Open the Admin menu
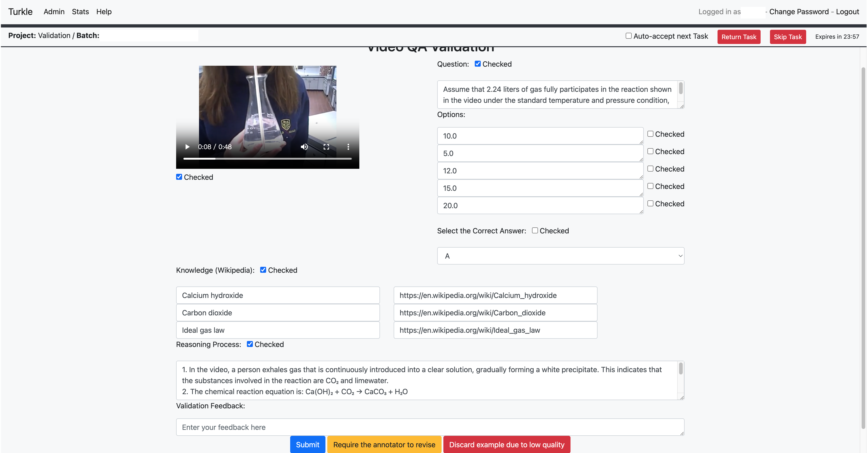The width and height of the screenshot is (868, 453). click(54, 12)
